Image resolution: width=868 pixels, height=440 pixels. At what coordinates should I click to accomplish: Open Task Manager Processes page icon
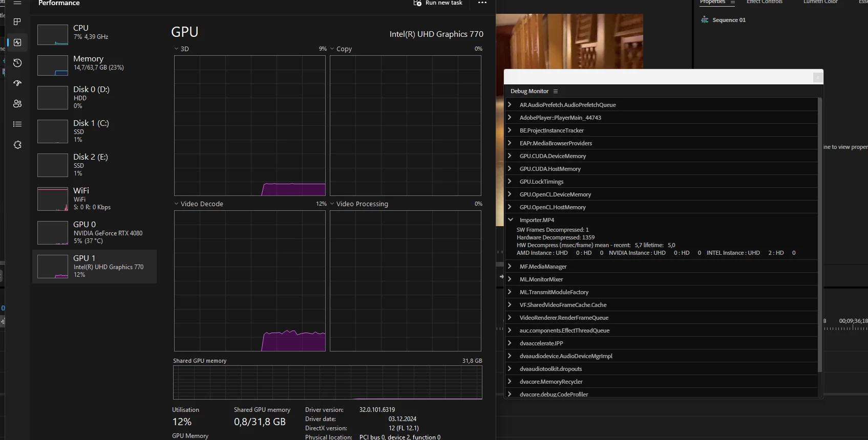[x=17, y=22]
